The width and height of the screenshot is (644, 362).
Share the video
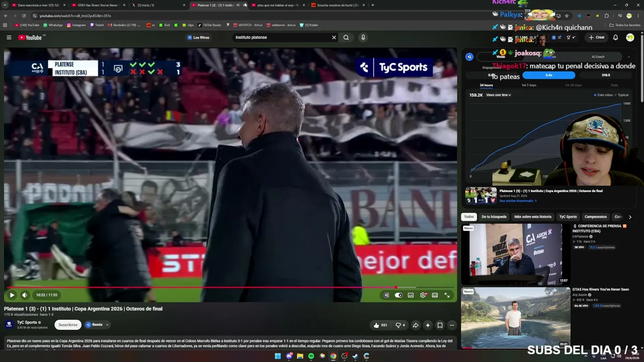click(x=416, y=325)
